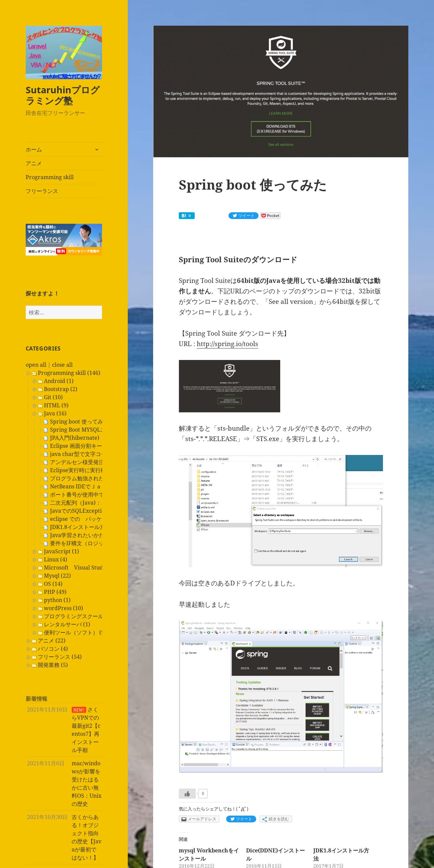434x868 pixels.
Task: Expand the Git category node
Action: (34, 397)
